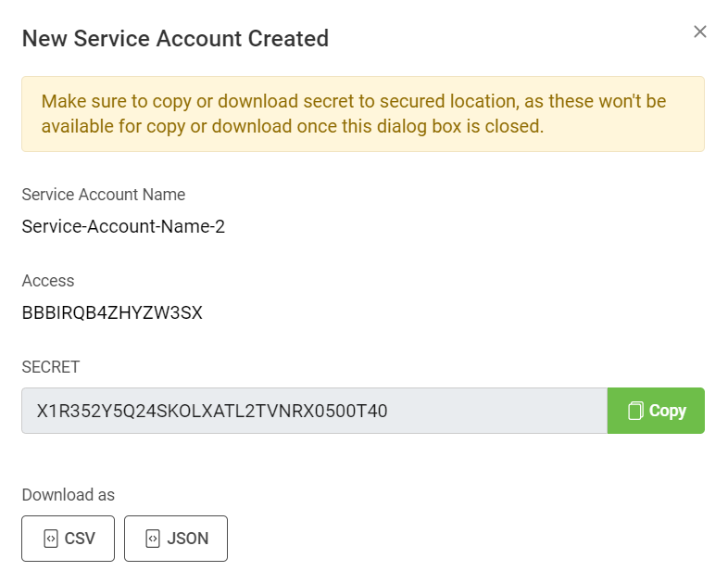
Task: Click the New Service Account Created title
Action: (175, 38)
